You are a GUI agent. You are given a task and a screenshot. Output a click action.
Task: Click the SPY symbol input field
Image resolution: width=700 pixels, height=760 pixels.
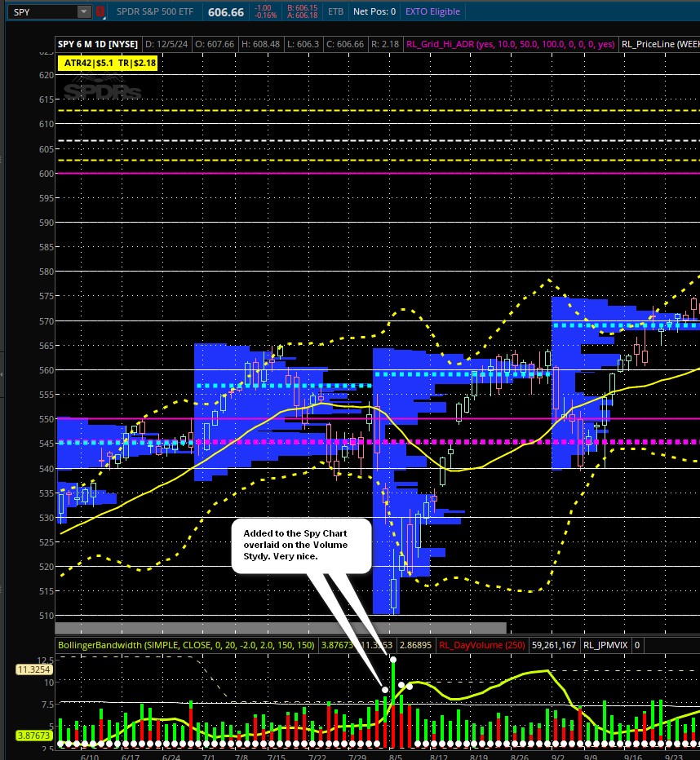(x=41, y=11)
